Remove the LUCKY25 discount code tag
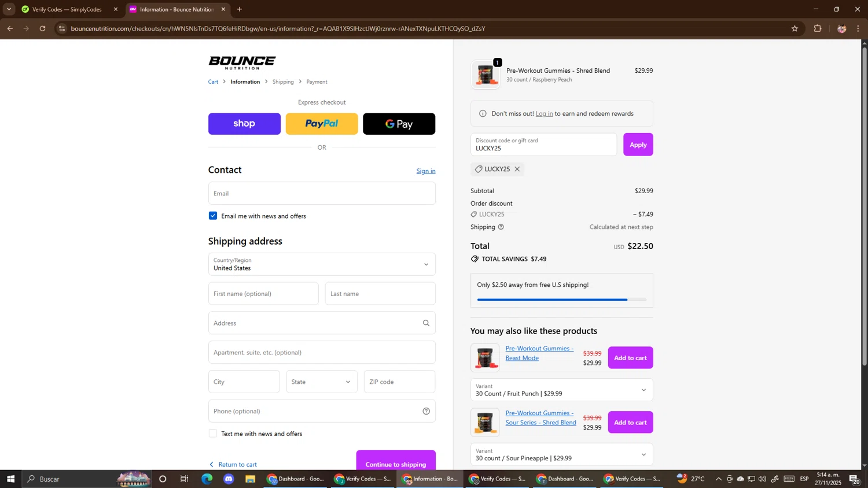This screenshot has width=868, height=488. pos(517,169)
